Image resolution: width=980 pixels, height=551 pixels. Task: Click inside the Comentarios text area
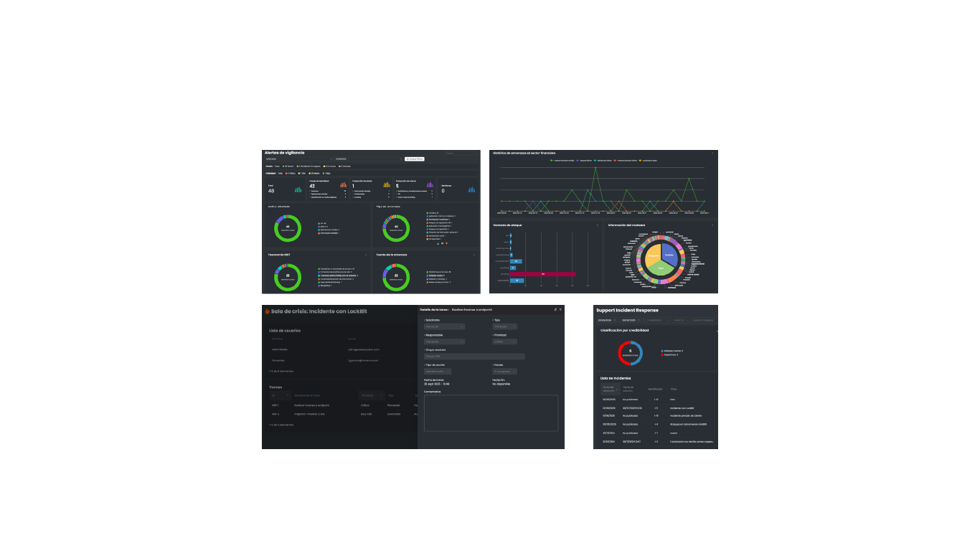pyautogui.click(x=491, y=414)
